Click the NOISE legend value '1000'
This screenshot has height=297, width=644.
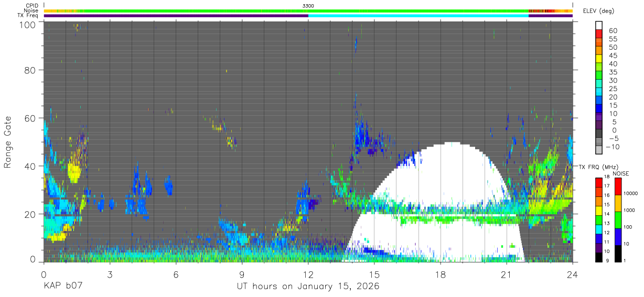click(630, 211)
